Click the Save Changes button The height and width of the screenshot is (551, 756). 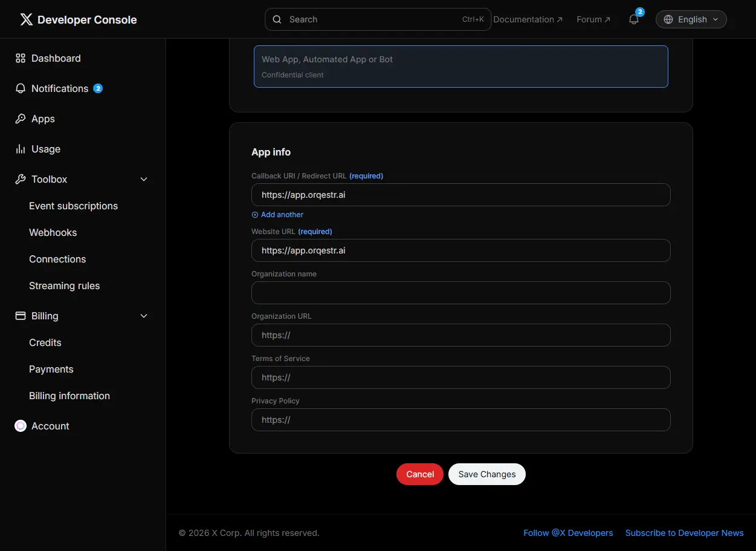[x=487, y=474]
